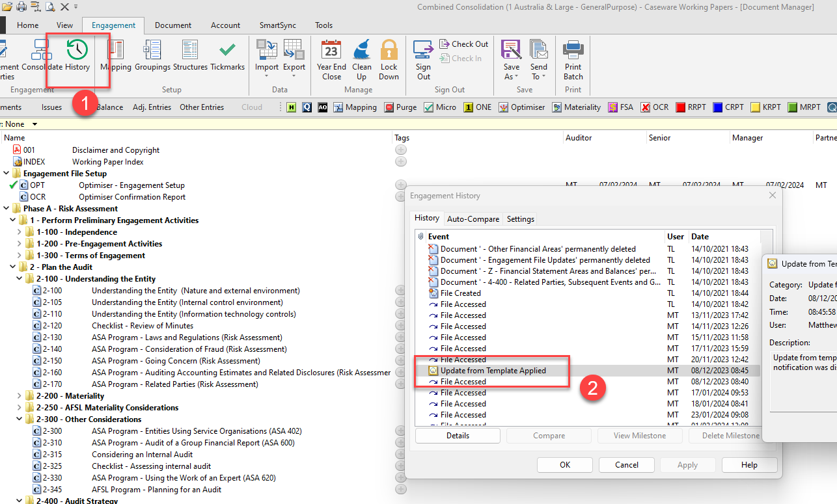The image size is (837, 504).
Task: Click the Materiality toolbar shortcut
Action: click(576, 107)
